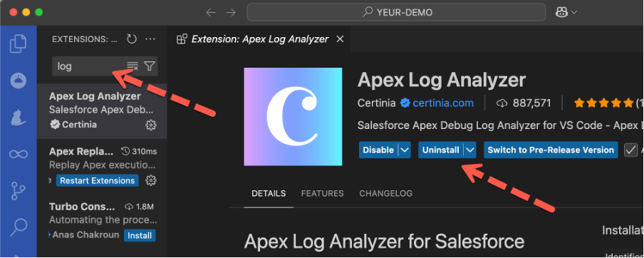Select the Turbo Console extension row
Screen dimensions: 644x258
pos(102,222)
